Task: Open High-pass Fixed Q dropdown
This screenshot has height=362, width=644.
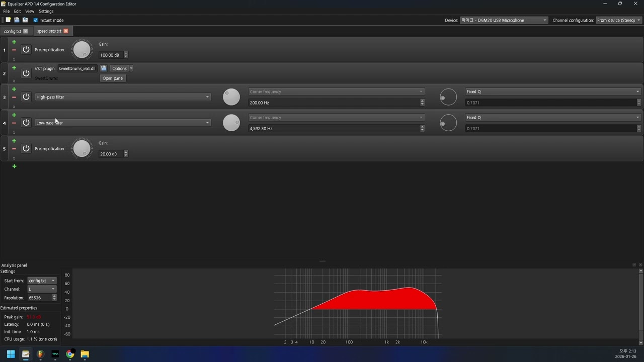Action: click(x=553, y=92)
